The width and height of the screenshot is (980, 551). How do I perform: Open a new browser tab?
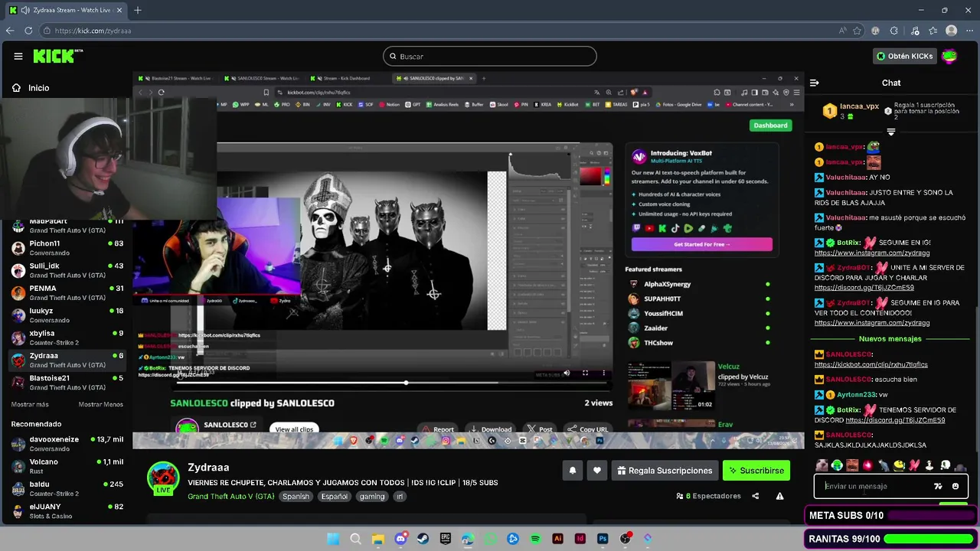pyautogui.click(x=138, y=10)
